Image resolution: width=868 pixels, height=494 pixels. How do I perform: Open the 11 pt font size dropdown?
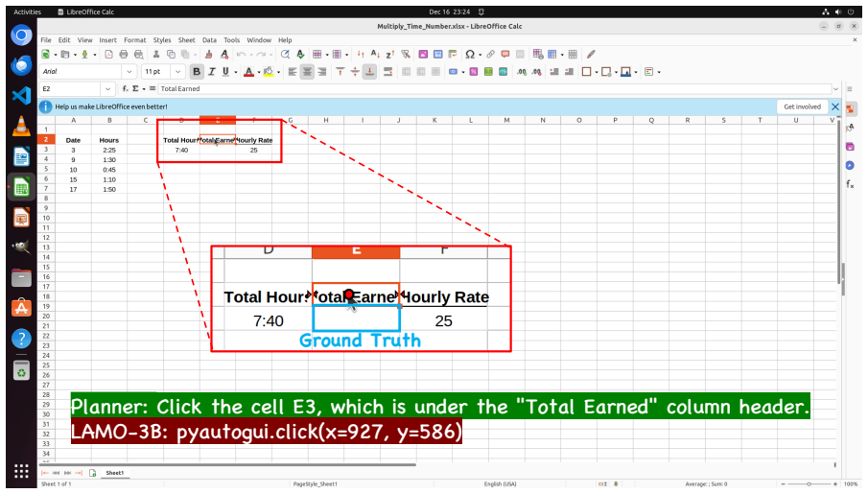(x=177, y=71)
